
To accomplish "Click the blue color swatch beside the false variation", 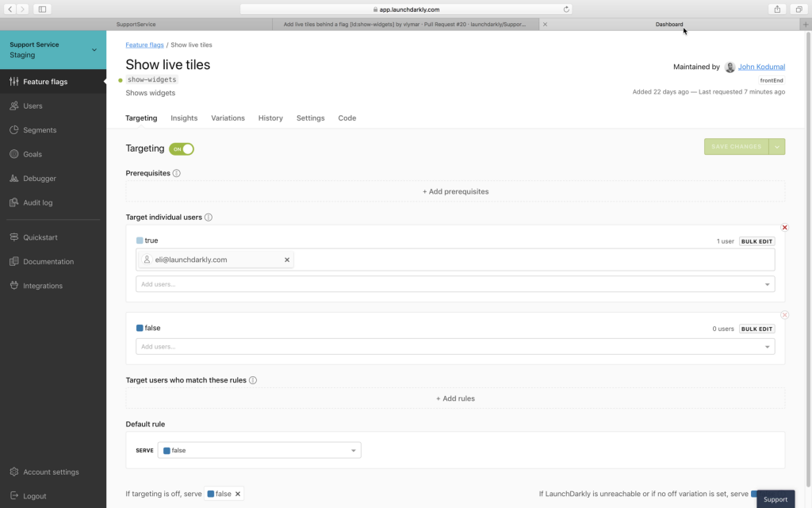I will tap(140, 328).
